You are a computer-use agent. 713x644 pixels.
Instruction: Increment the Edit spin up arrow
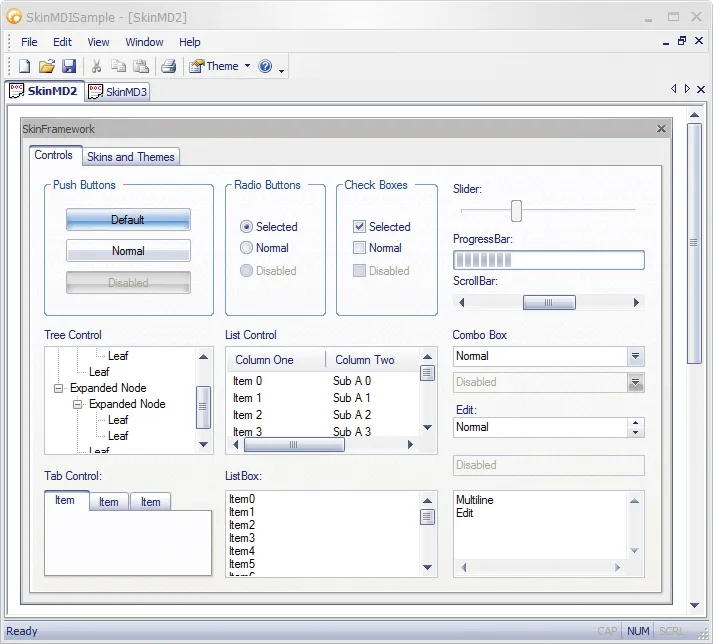coord(636,423)
